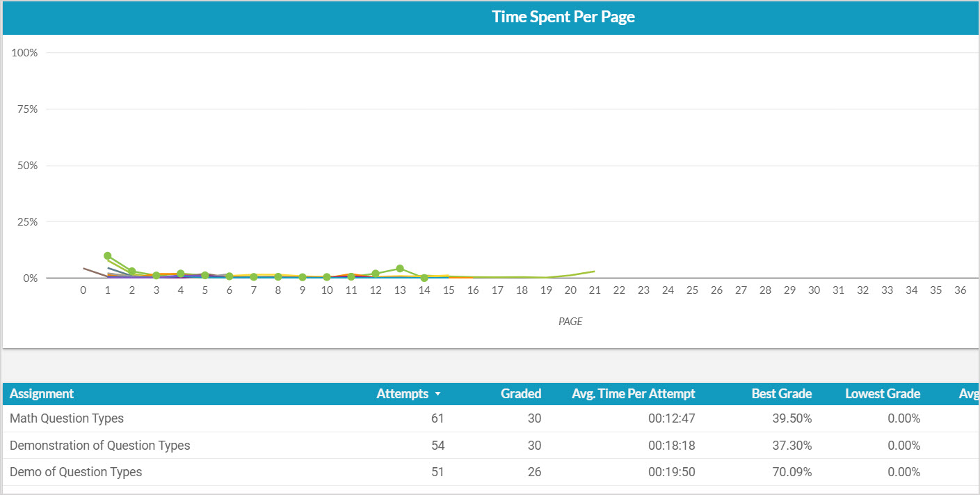Click brown line start at page 0
This screenshot has height=495, width=980.
coord(84,268)
